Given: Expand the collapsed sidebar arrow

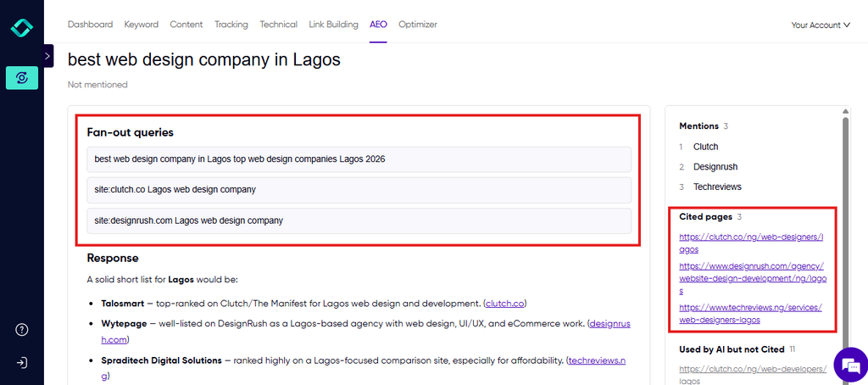Looking at the screenshot, I should point(47,56).
